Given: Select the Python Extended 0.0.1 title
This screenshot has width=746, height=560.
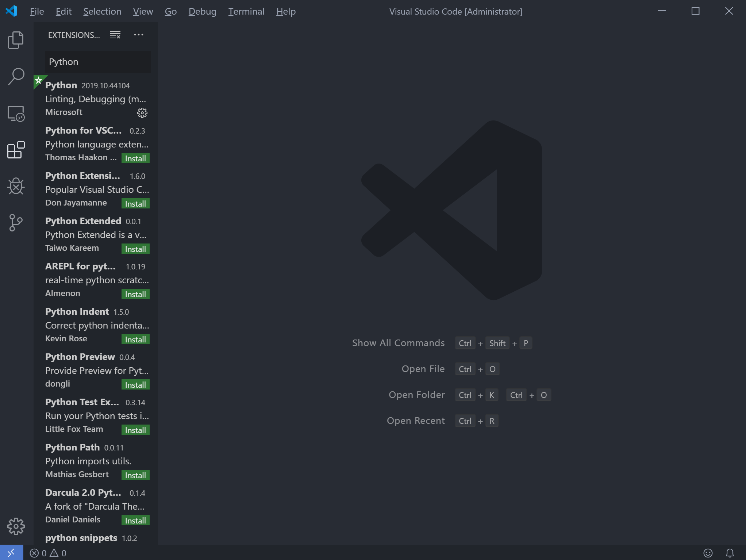Looking at the screenshot, I should click(x=83, y=221).
